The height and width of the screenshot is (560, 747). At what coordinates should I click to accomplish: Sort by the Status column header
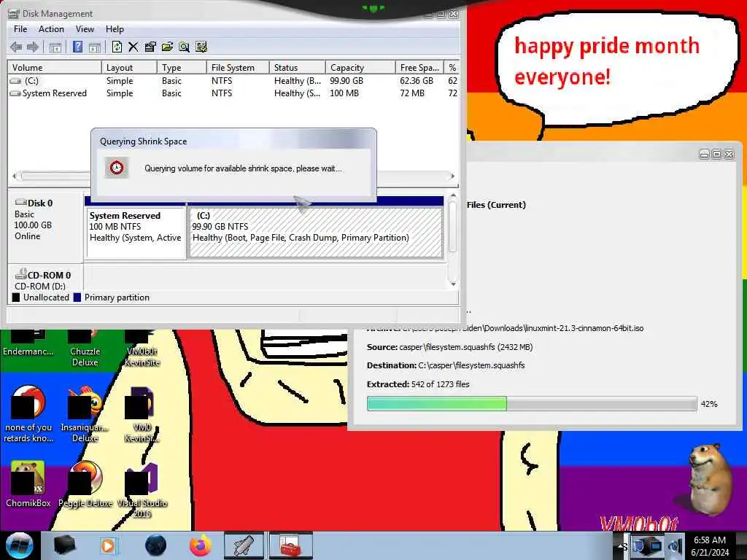tap(298, 68)
